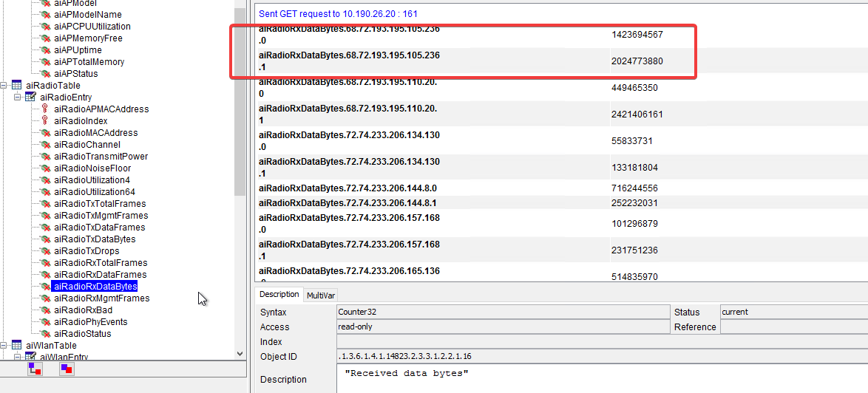Select result row with value 1423694567
Screen dimensions: 868x393
[x=563, y=34]
